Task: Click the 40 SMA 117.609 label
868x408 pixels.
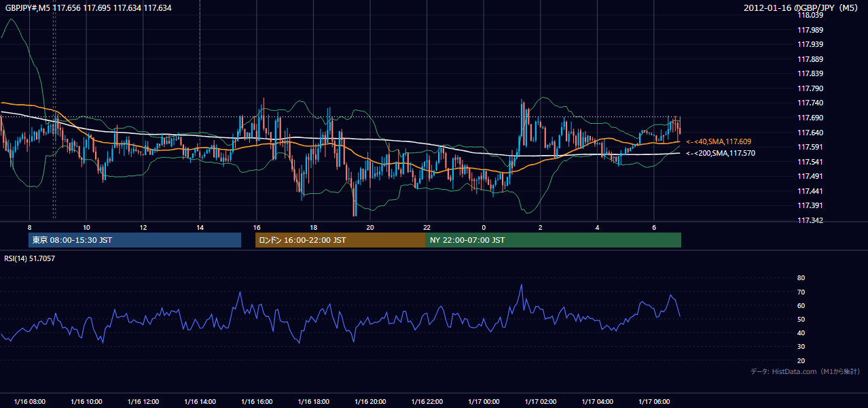Action: point(719,141)
